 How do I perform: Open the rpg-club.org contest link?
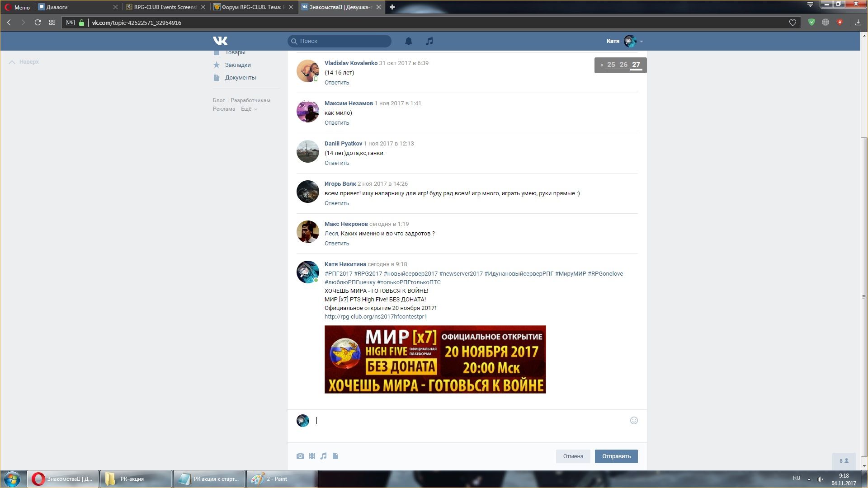click(x=375, y=316)
